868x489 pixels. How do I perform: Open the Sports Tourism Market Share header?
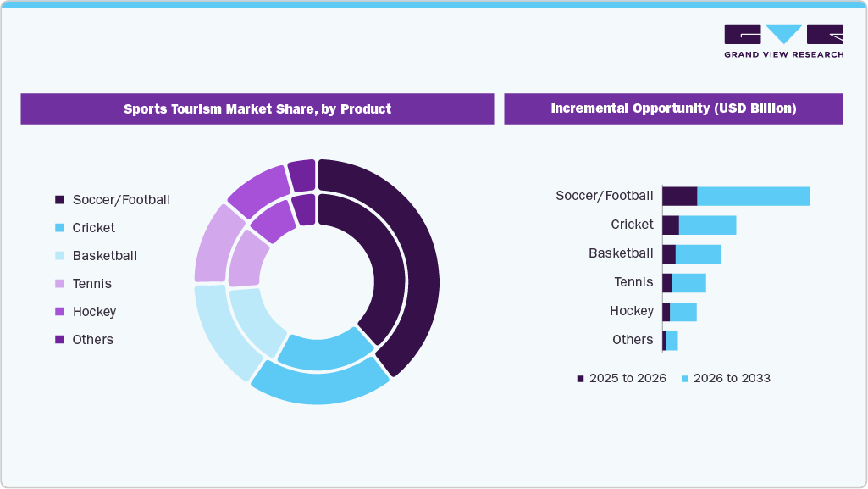(257, 108)
